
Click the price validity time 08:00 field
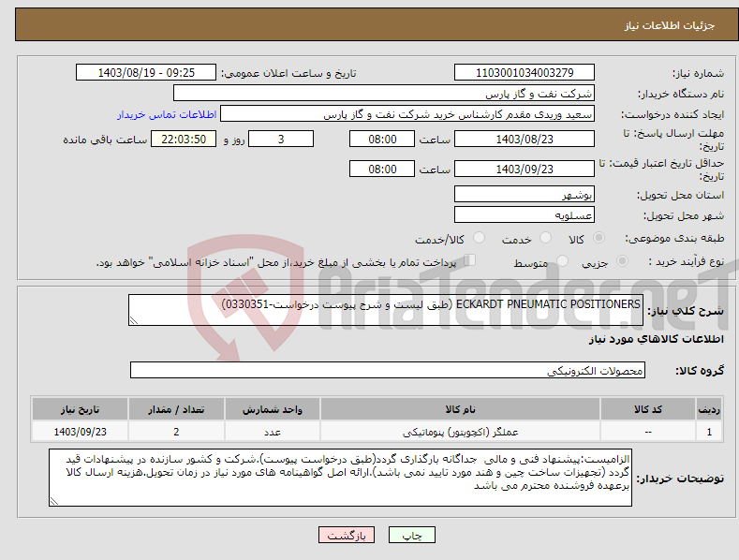[x=382, y=169]
